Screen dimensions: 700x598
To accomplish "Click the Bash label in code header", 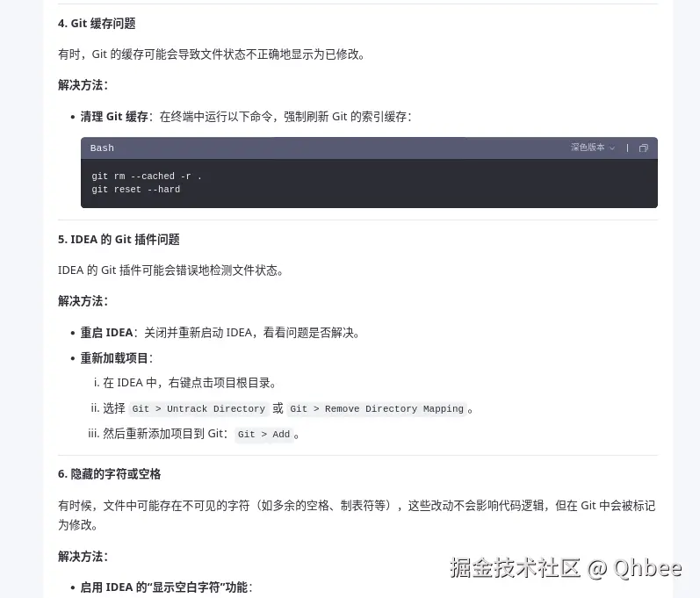I will click(102, 148).
